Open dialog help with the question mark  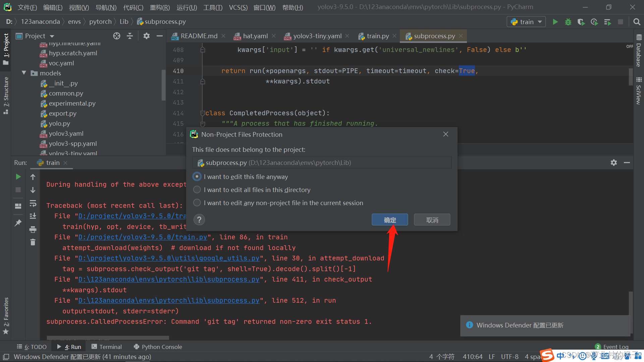(x=199, y=220)
